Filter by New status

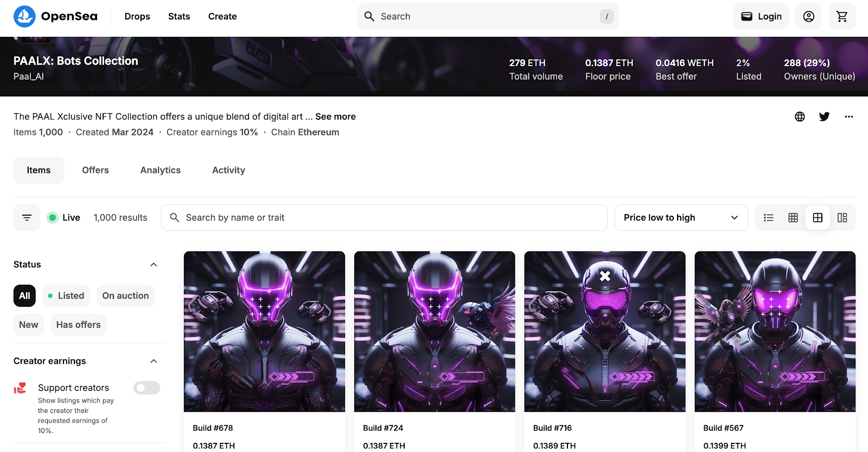[29, 325]
